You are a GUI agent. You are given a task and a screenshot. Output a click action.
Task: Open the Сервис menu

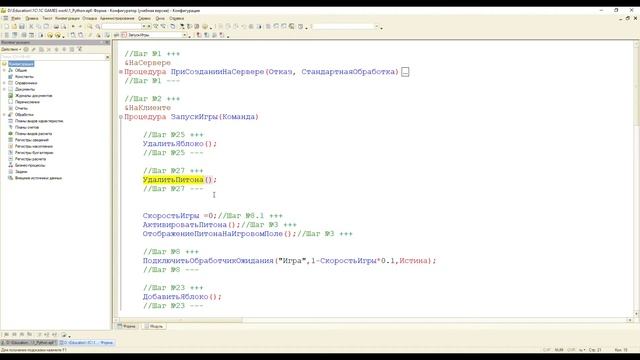[144, 18]
